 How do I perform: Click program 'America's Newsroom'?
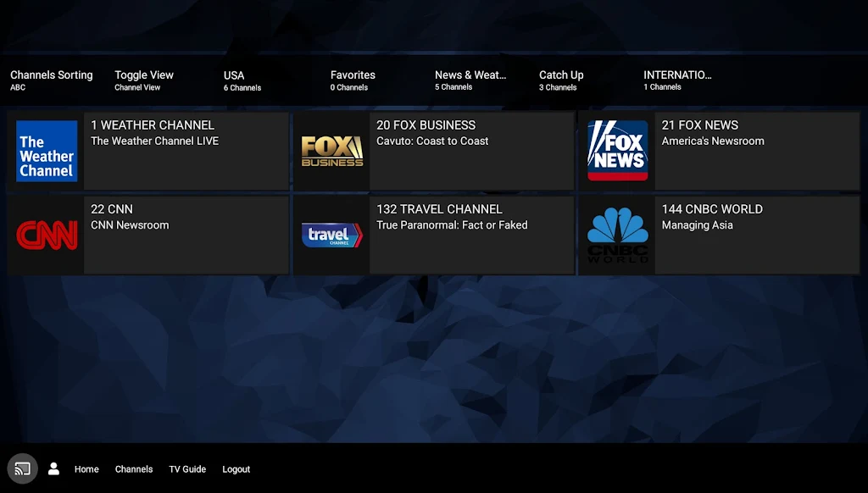coord(712,141)
